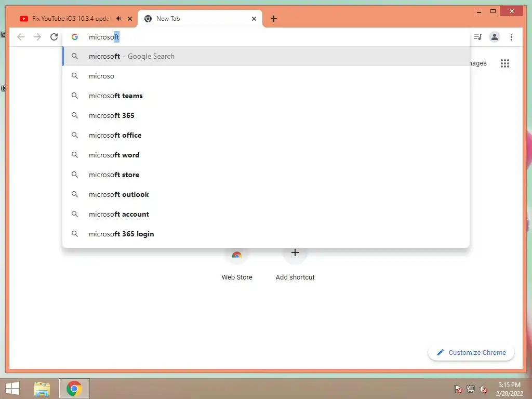Open Chrome's three-dot menu
The width and height of the screenshot is (532, 399).
pyautogui.click(x=511, y=37)
